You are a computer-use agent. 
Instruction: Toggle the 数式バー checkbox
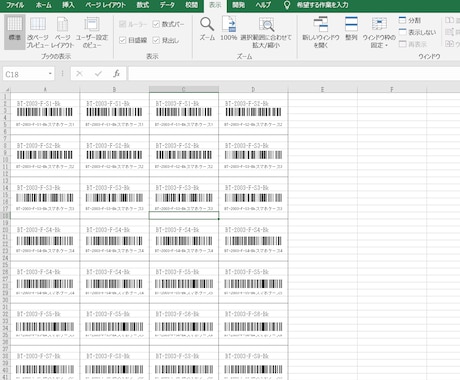[156, 24]
